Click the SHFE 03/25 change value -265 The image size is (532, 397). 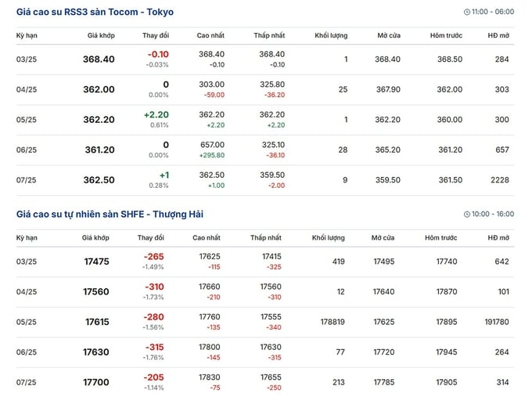(x=153, y=257)
